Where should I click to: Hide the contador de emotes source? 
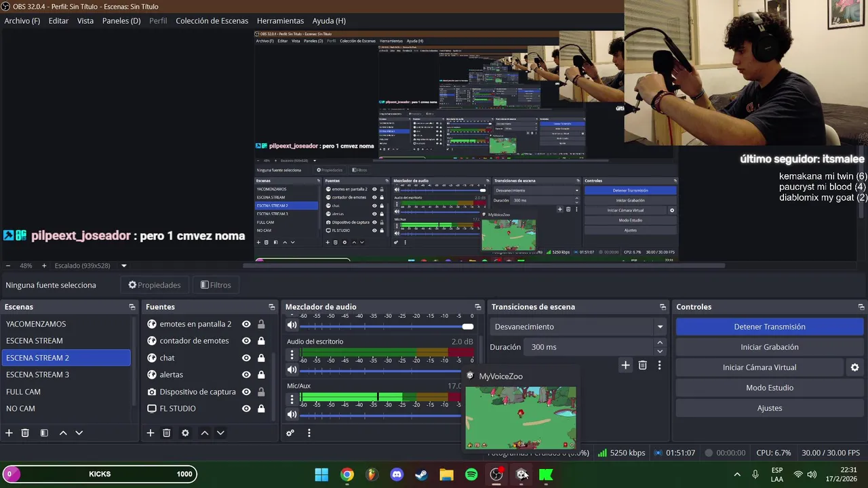(x=246, y=341)
